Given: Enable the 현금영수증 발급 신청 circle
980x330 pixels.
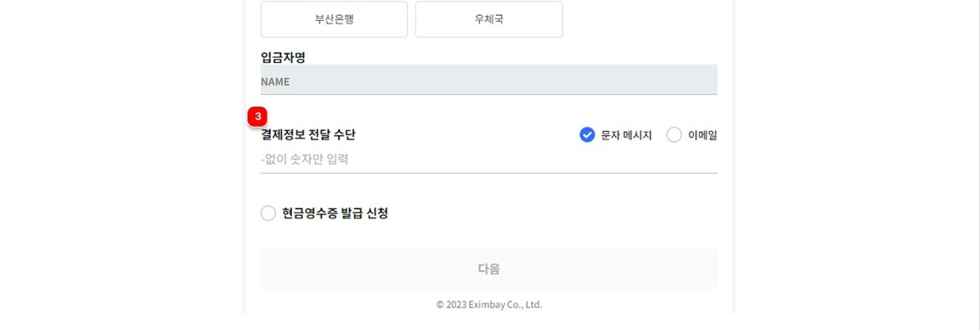Looking at the screenshot, I should (x=268, y=214).
